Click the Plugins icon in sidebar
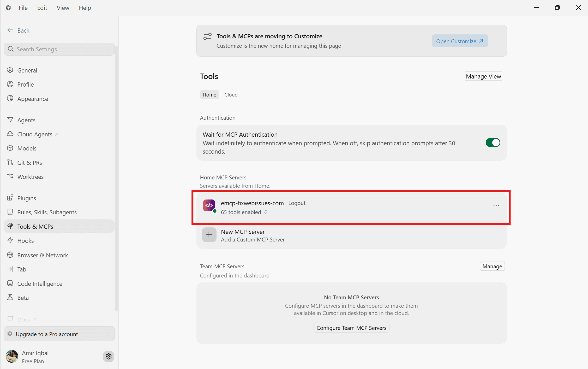 10,198
